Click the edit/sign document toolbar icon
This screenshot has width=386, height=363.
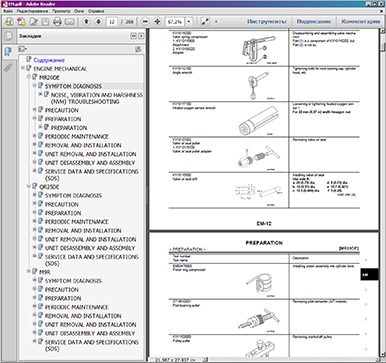click(x=33, y=22)
